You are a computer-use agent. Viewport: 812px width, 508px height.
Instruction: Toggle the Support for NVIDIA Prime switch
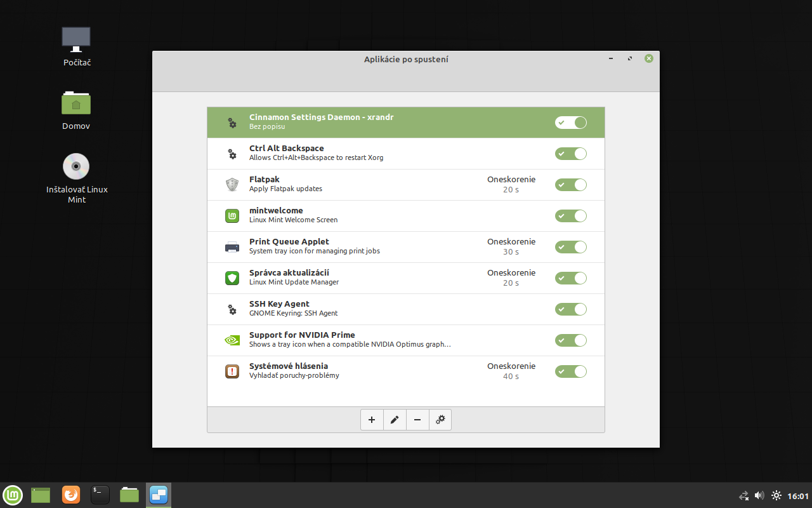coord(570,340)
